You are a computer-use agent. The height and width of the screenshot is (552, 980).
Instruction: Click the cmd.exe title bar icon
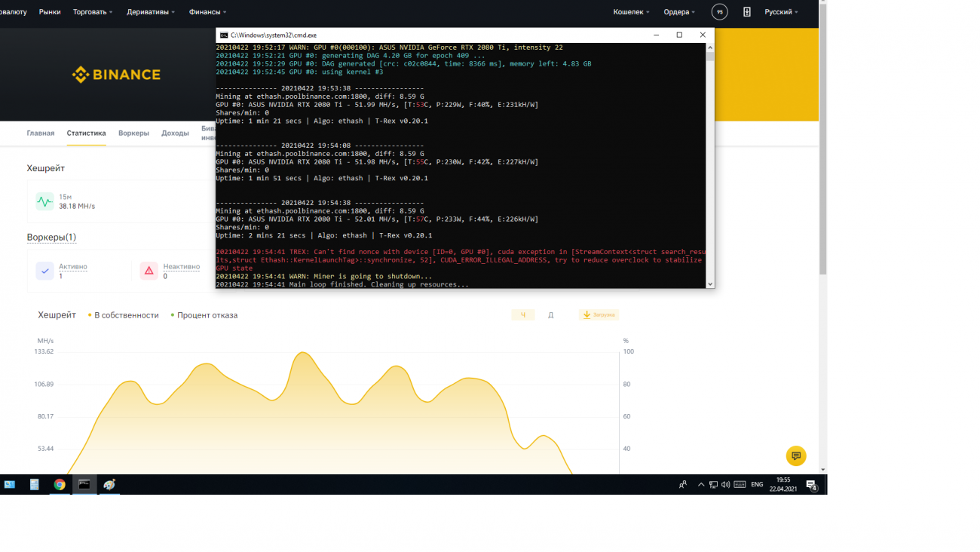224,35
